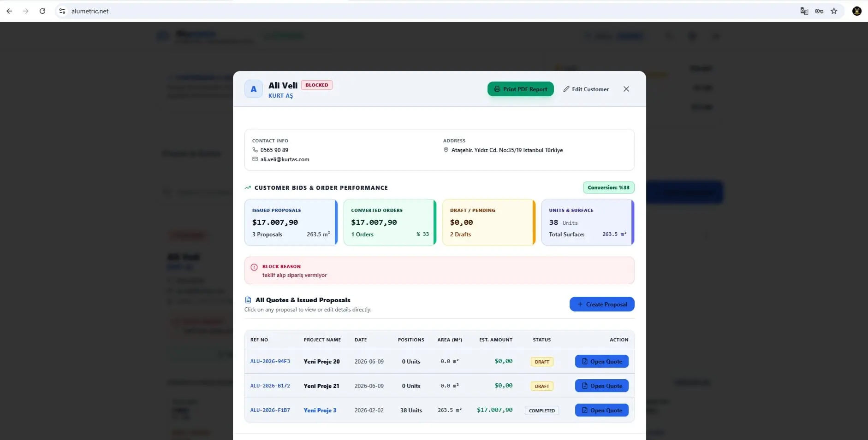Viewport: 868px width, 440px height.
Task: Click DRAFT status of Yeni Proje 20
Action: [x=542, y=362]
